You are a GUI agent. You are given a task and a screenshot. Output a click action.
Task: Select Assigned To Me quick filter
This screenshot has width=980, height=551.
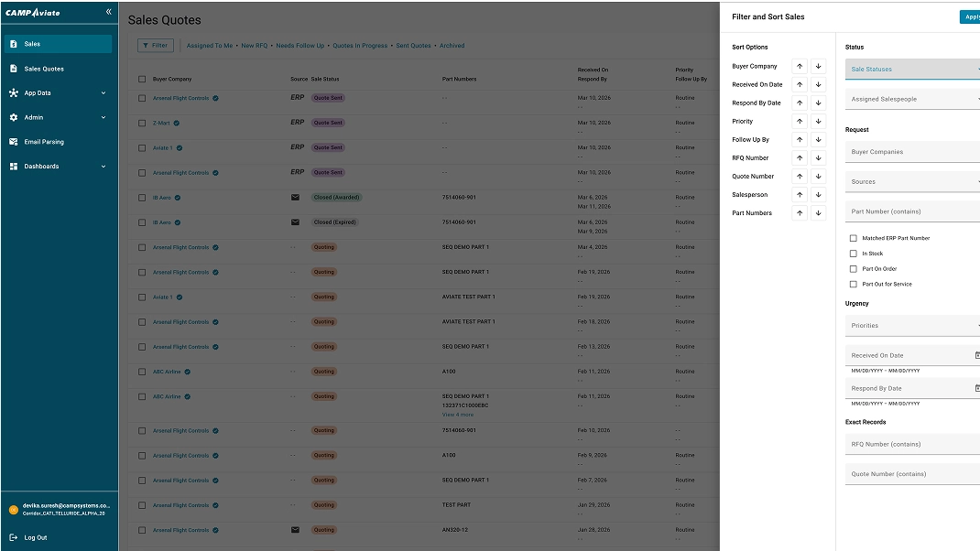210,46
